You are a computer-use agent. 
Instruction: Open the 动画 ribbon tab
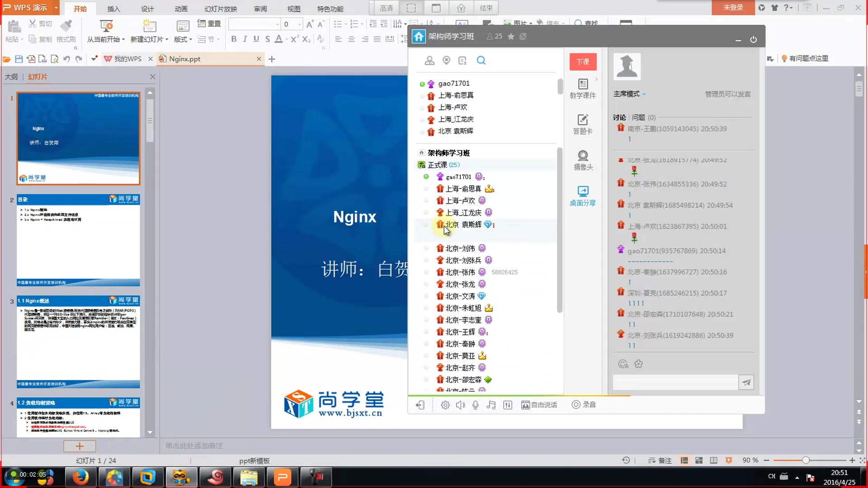point(181,9)
